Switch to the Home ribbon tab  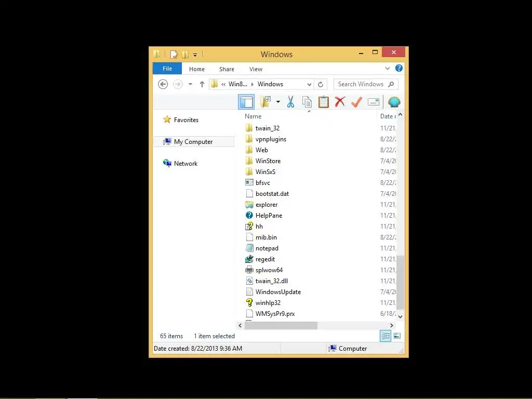197,69
